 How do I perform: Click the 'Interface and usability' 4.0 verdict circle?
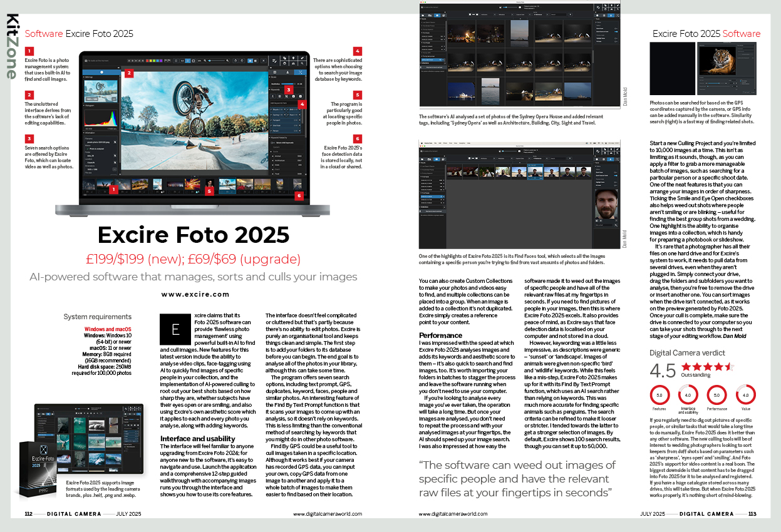[x=688, y=395]
